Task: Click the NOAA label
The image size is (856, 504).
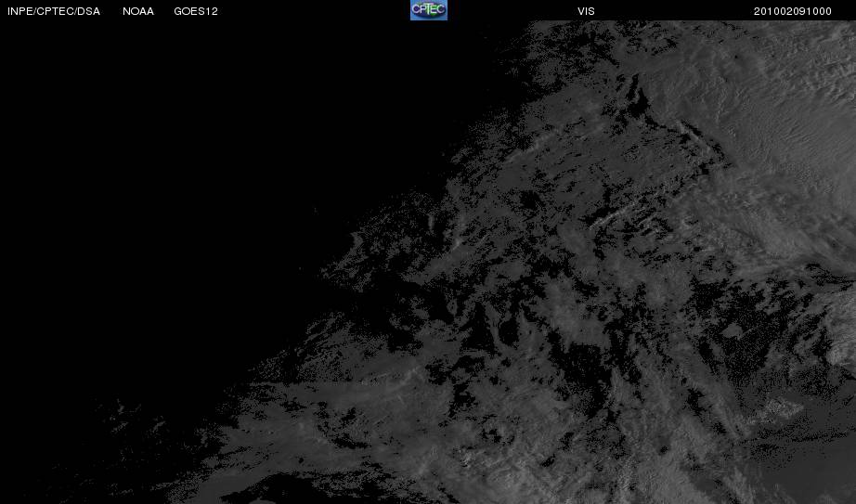Action: [138, 11]
